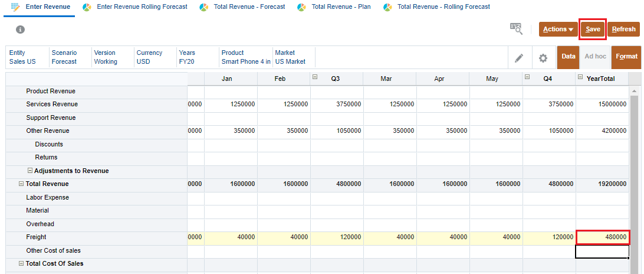
Task: Click the Total Revenue - Rolling Forecast pie icon
Action: tap(387, 7)
